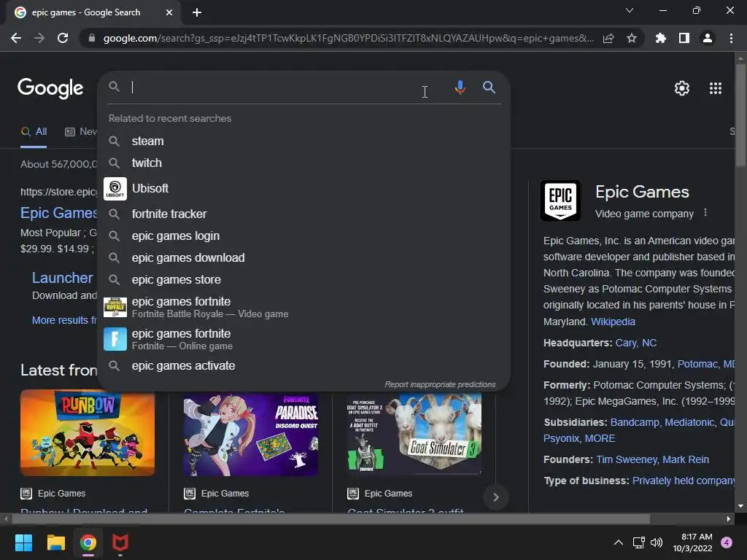Open the Fortnite Paradise Discord Quest thumbnail

point(251,434)
